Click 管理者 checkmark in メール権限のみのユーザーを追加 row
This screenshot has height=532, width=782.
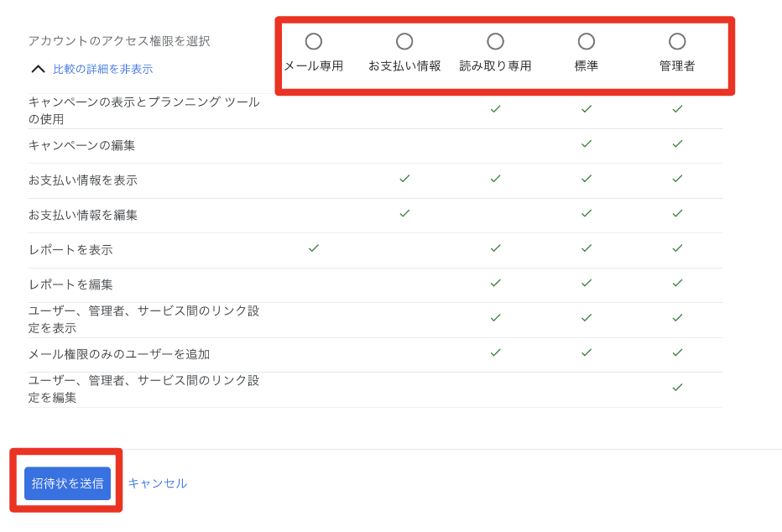pyautogui.click(x=677, y=352)
